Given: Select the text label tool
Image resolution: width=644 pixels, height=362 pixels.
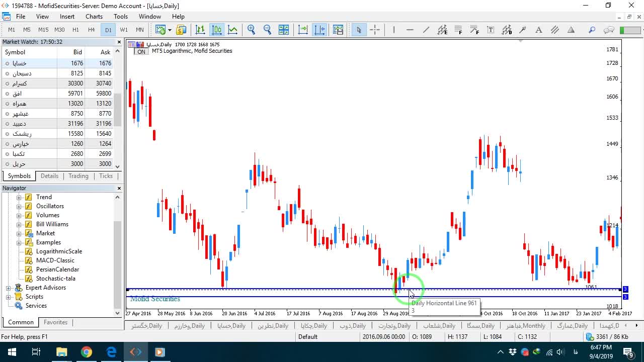Looking at the screenshot, I should pyautogui.click(x=491, y=30).
